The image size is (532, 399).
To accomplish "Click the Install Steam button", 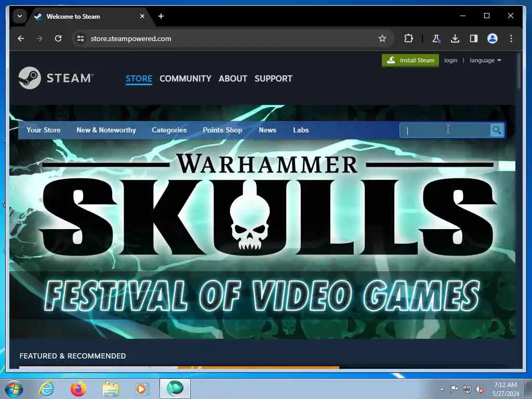I will coord(410,60).
